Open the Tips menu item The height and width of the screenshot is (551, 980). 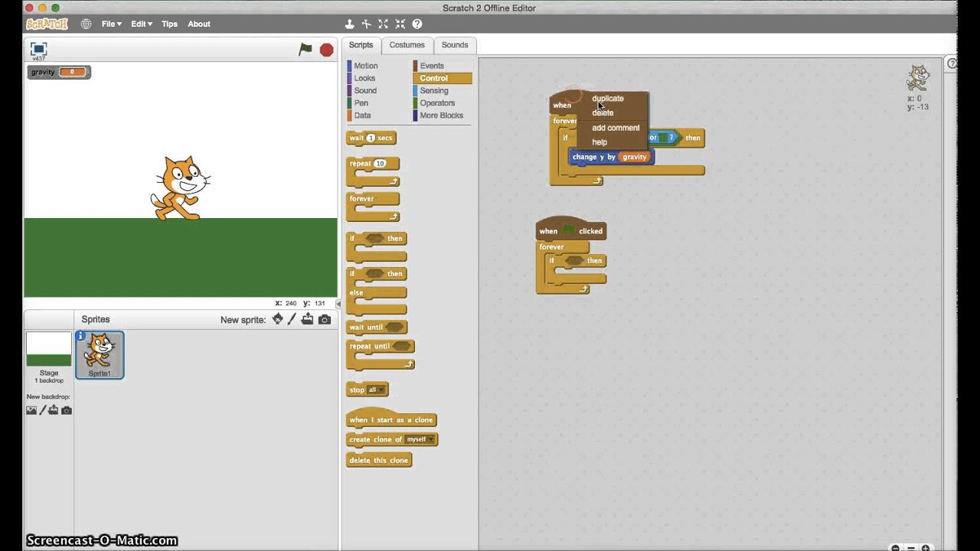[x=169, y=24]
